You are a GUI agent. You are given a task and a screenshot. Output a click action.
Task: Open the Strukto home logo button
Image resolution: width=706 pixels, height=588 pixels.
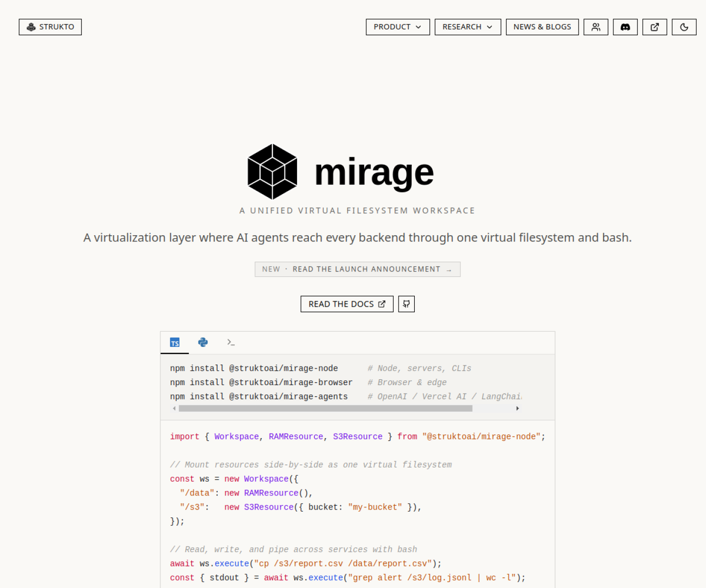coord(50,27)
